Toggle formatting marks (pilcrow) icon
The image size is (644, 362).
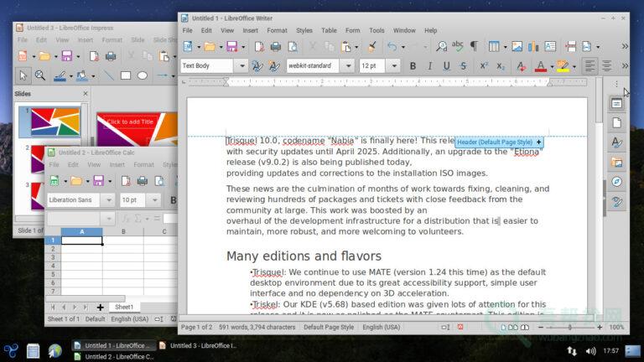click(x=474, y=46)
